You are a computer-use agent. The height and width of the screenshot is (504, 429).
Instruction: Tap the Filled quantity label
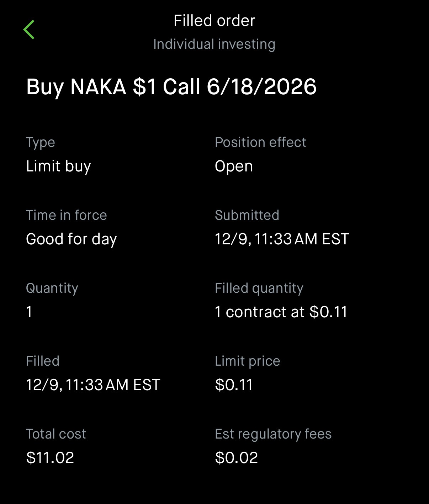tap(259, 288)
